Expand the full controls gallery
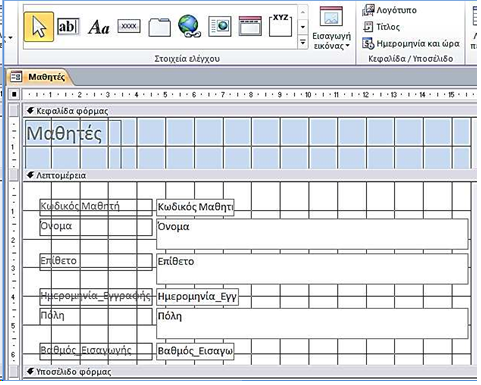 pos(303,43)
